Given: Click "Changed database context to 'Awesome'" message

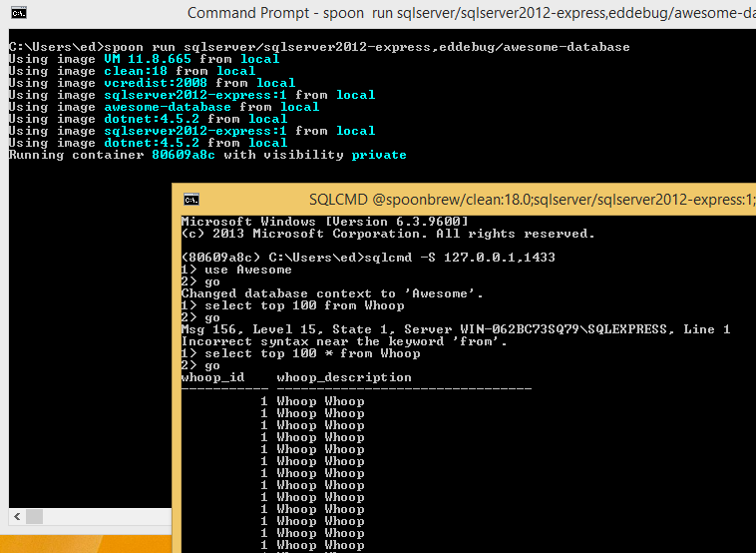Looking at the screenshot, I should coord(332,293).
